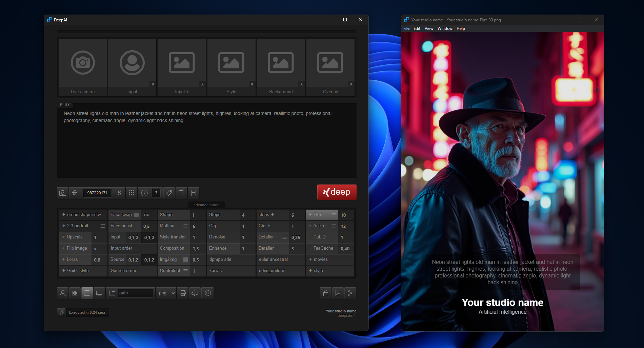Expand the dreamshaper sfw model selector
Image resolution: width=644 pixels, height=348 pixels.
(83, 215)
